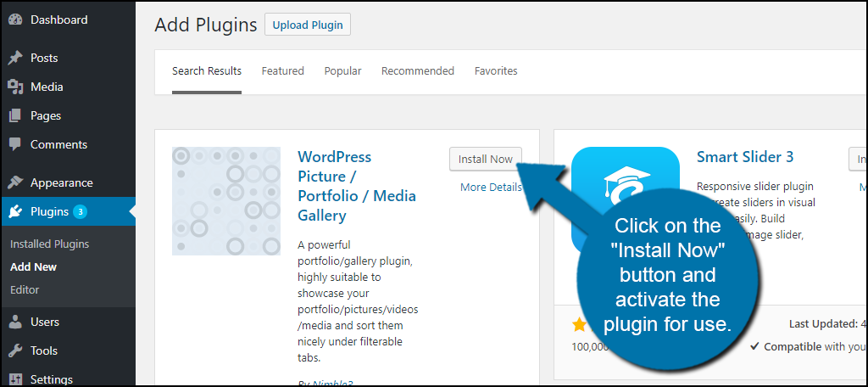Click the Comments speech bubble icon
The image size is (868, 387).
[x=15, y=145]
